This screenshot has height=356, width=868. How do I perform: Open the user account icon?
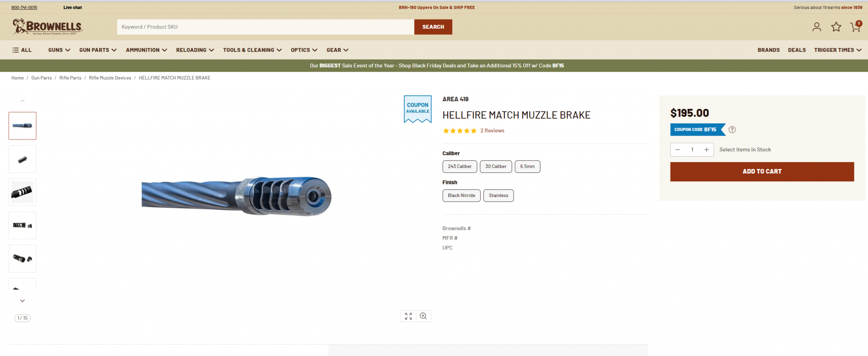tap(817, 27)
